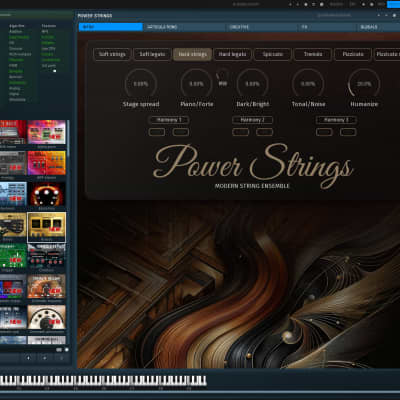
Task: Toggle the white square below the thumbnails
Action: (66, 350)
